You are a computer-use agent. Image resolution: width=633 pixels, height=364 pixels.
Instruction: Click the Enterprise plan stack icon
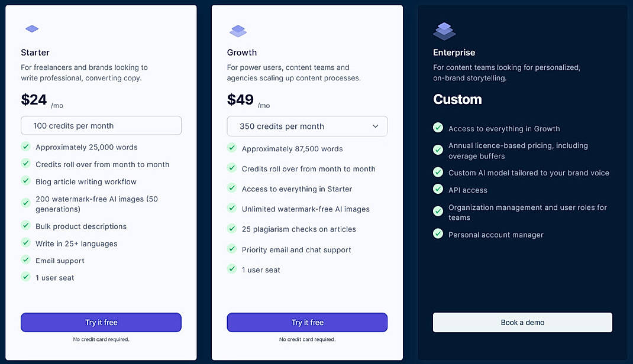(445, 31)
